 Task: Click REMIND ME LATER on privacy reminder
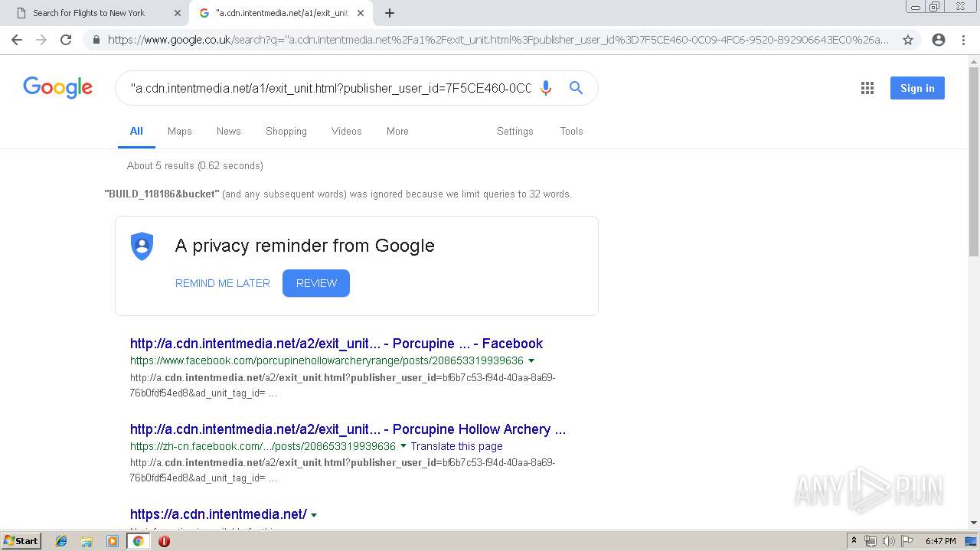click(223, 283)
